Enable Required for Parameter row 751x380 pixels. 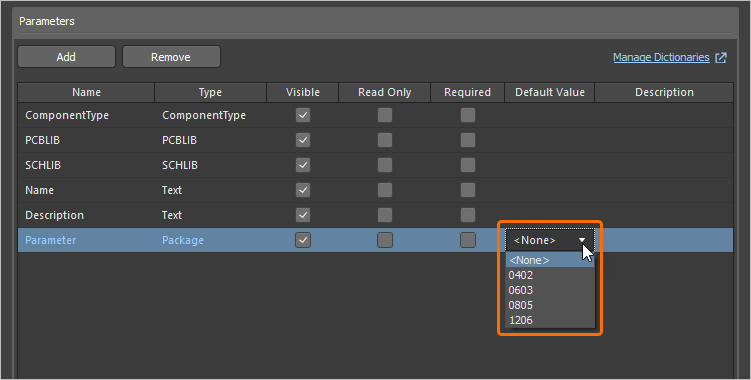click(x=468, y=240)
